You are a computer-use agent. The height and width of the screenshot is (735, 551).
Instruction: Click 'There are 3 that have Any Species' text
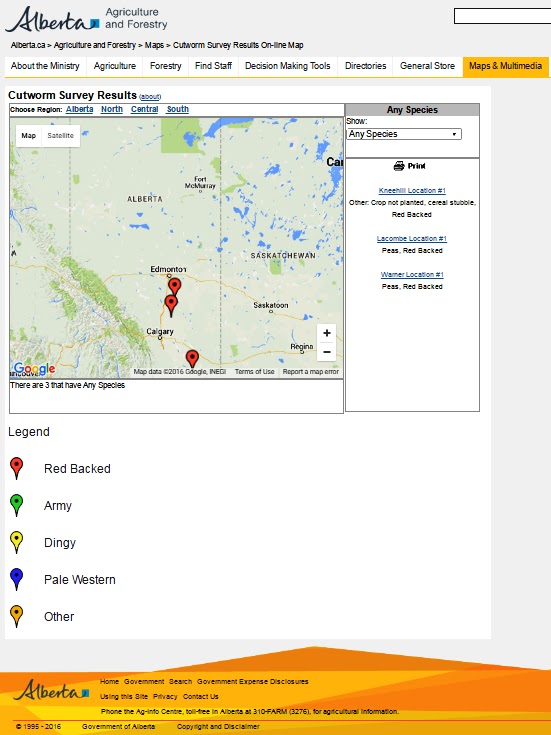[68, 385]
